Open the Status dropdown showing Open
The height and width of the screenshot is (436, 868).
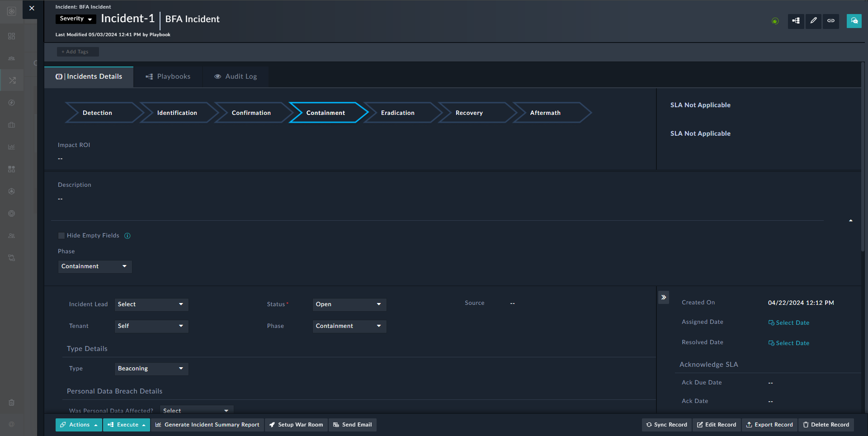tap(349, 304)
